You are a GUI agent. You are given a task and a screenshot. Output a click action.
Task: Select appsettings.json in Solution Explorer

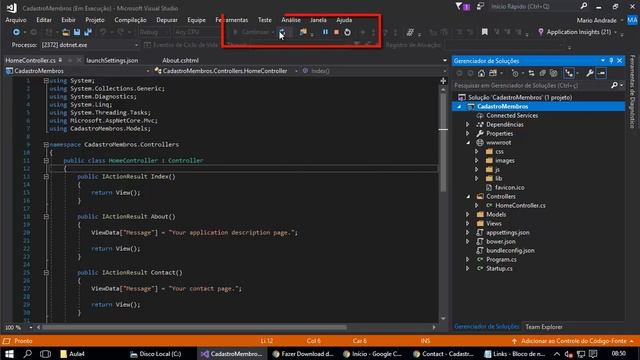coord(507,232)
